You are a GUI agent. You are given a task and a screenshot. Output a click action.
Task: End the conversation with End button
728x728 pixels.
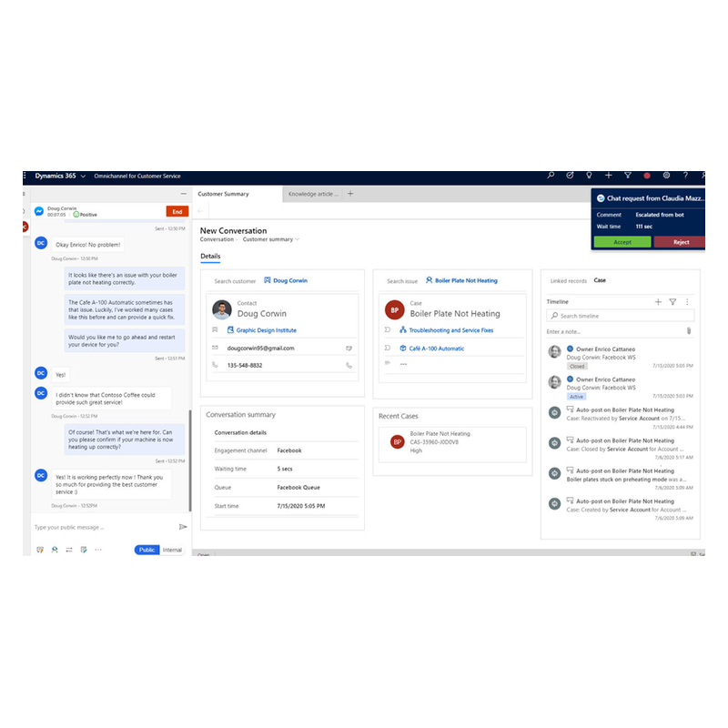pyautogui.click(x=177, y=212)
